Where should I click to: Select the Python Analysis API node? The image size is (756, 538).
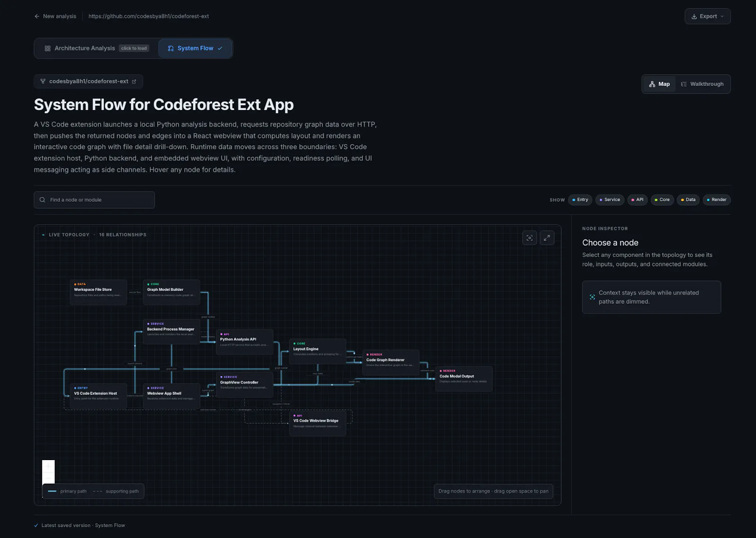pos(245,342)
